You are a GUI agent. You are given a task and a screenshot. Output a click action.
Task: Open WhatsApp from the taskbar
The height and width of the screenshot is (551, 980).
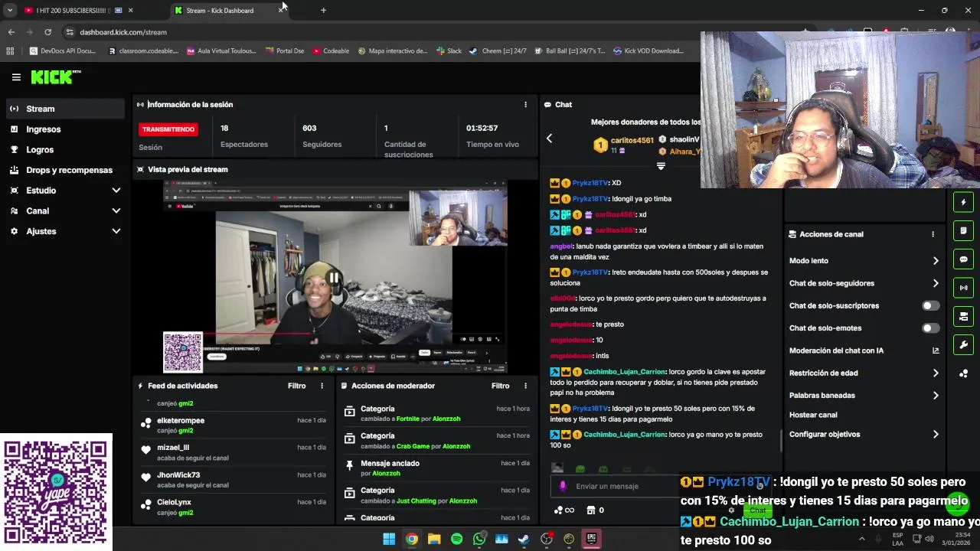coord(479,539)
